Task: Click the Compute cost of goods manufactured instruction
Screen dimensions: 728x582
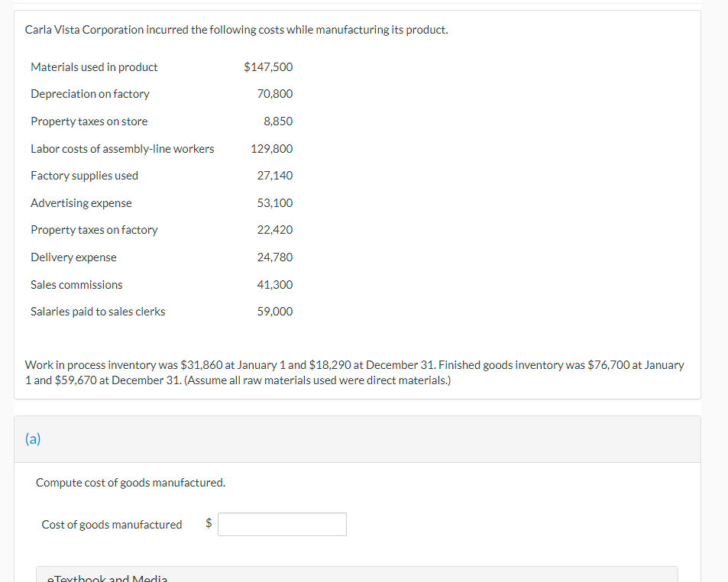Action: 130,482
